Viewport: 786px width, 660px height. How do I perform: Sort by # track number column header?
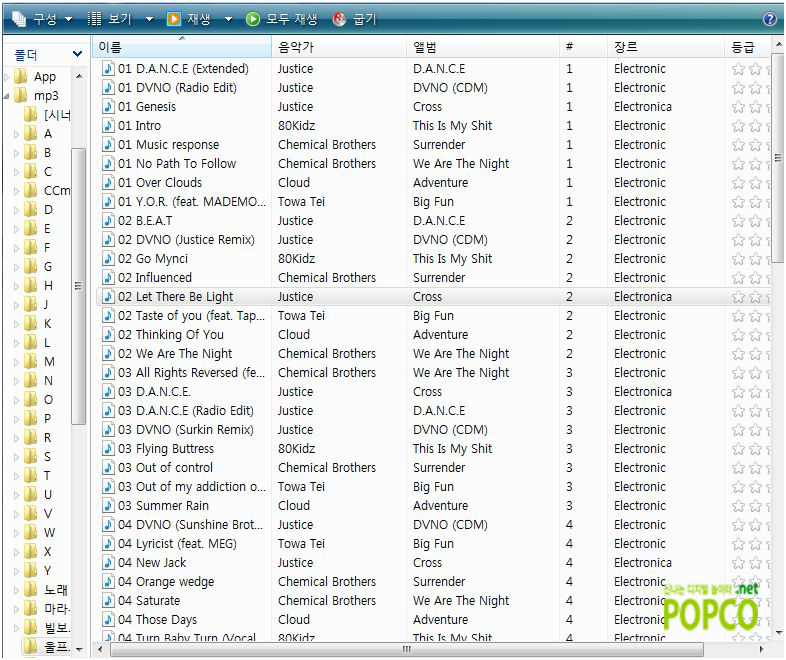click(583, 47)
